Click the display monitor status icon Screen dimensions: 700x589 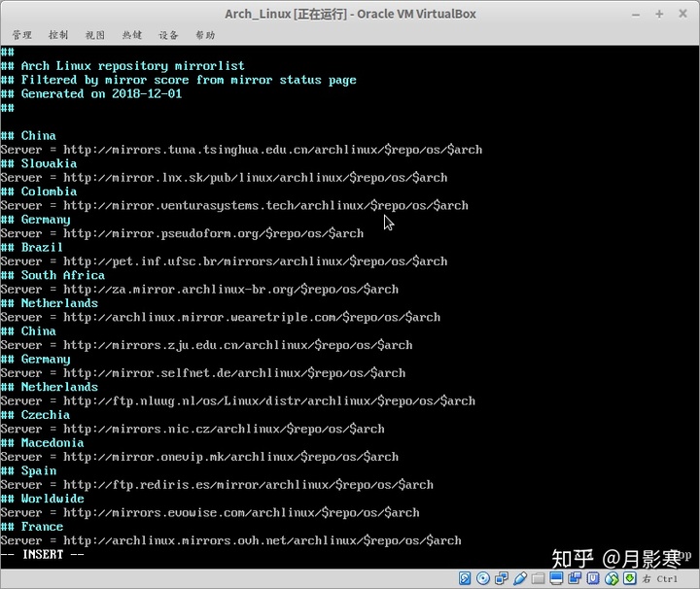click(x=556, y=578)
